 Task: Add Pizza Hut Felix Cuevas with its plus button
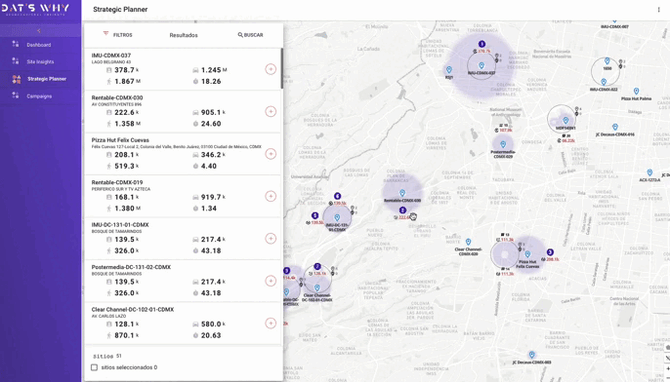pyautogui.click(x=270, y=154)
